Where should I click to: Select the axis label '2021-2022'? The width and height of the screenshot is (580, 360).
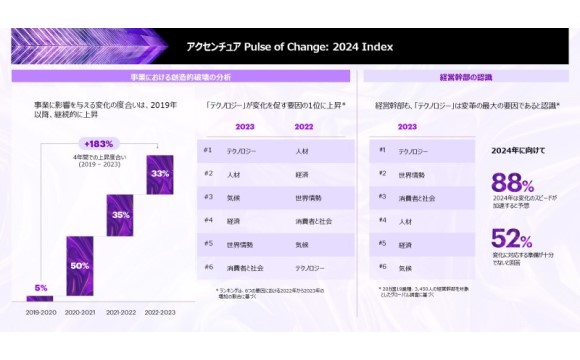tap(121, 313)
